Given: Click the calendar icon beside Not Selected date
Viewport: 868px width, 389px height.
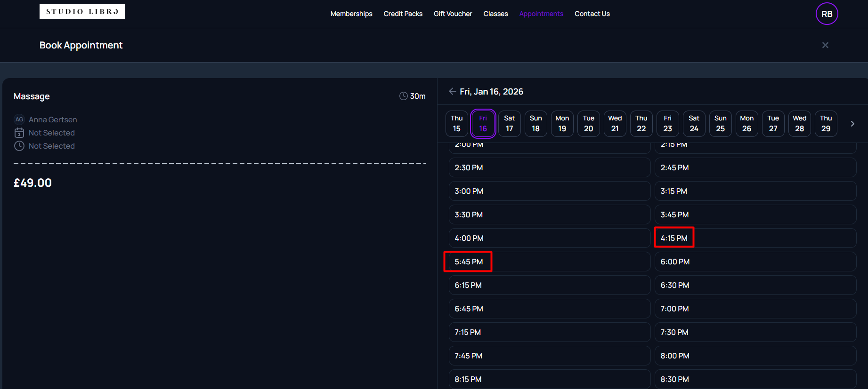Looking at the screenshot, I should click(19, 133).
